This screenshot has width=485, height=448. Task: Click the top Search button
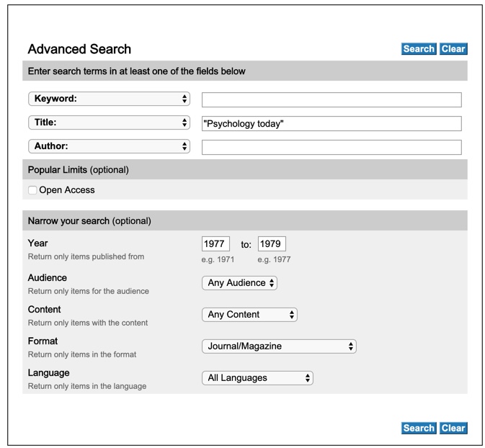[x=418, y=49]
